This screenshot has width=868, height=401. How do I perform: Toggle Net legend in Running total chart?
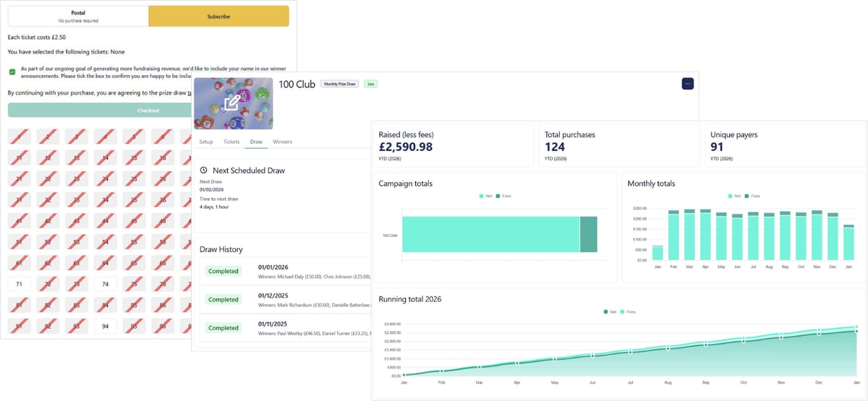tap(610, 312)
